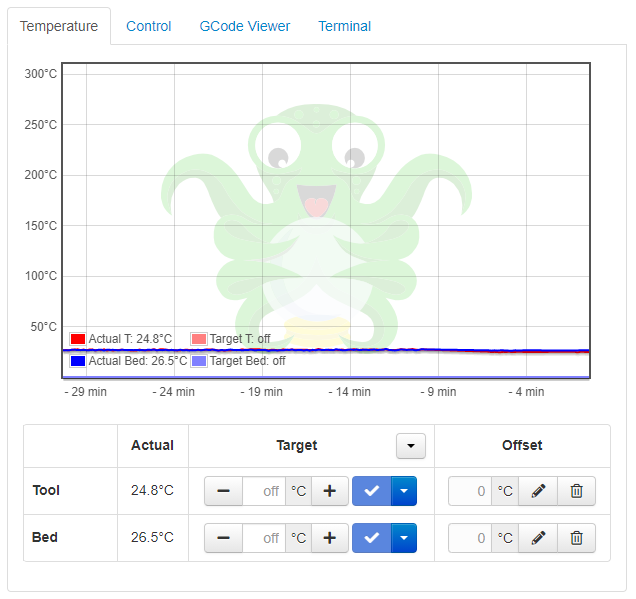636x599 pixels.
Task: Click the Tool row label
Action: pyautogui.click(x=46, y=491)
